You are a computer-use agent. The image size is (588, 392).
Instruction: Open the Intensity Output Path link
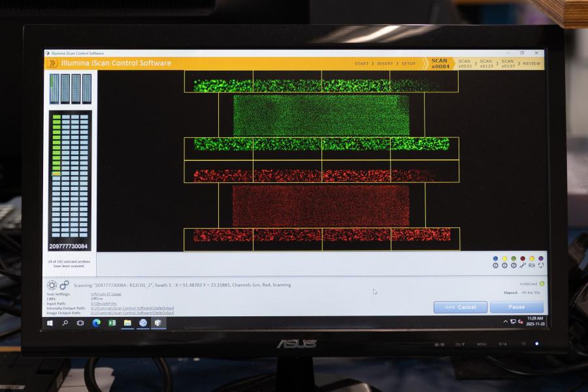132,308
